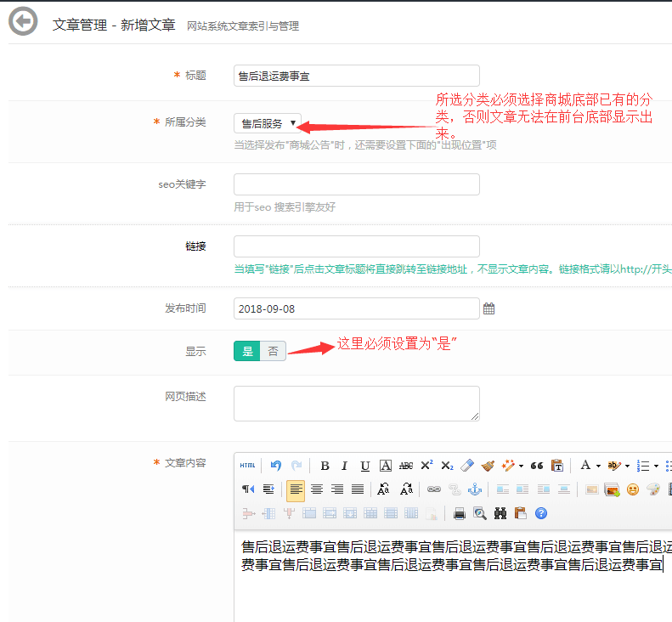Toggle strikethrough formatting

pyautogui.click(x=406, y=466)
